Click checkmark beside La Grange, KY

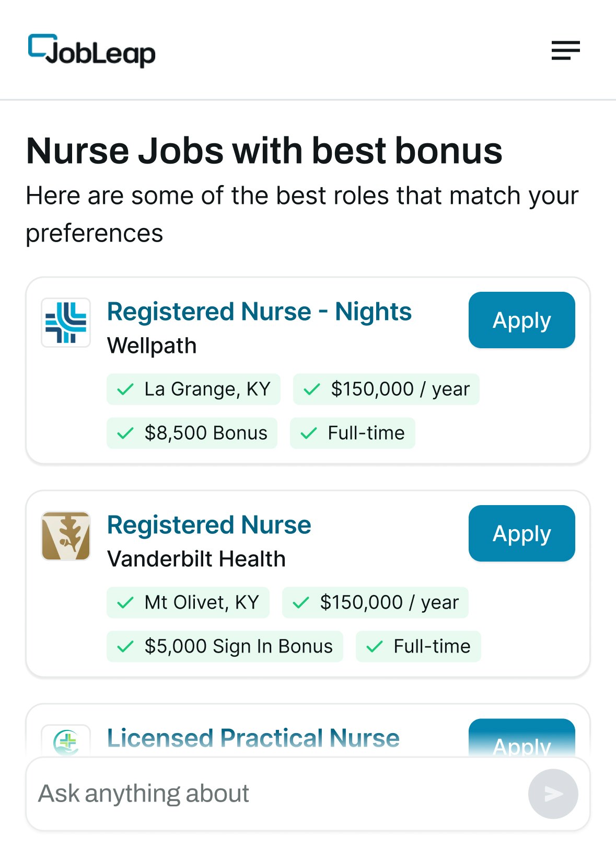[125, 389]
